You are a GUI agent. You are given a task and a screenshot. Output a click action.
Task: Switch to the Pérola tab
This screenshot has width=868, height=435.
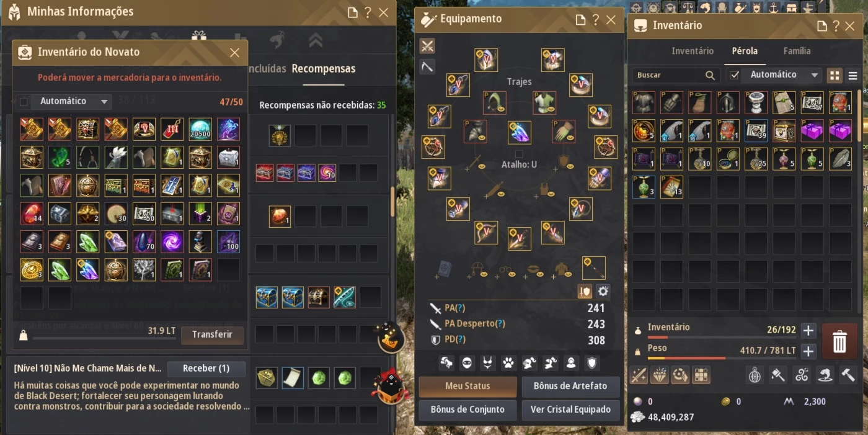[x=745, y=51]
